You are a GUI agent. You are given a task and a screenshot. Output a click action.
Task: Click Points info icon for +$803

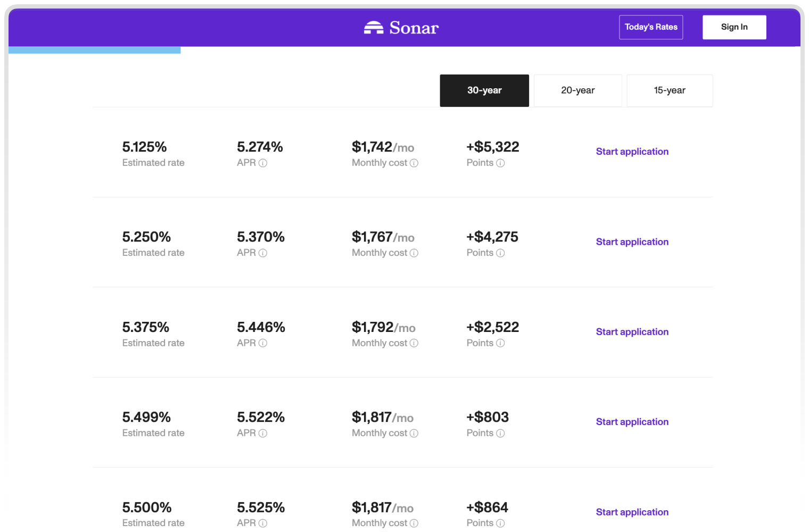500,434
